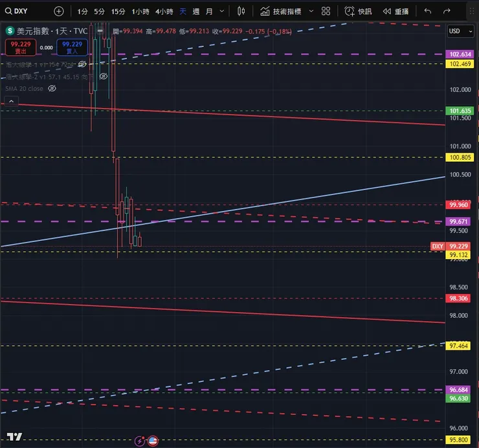Collapse the indicator legend
Viewport: 479px width, 448px height.
11,101
